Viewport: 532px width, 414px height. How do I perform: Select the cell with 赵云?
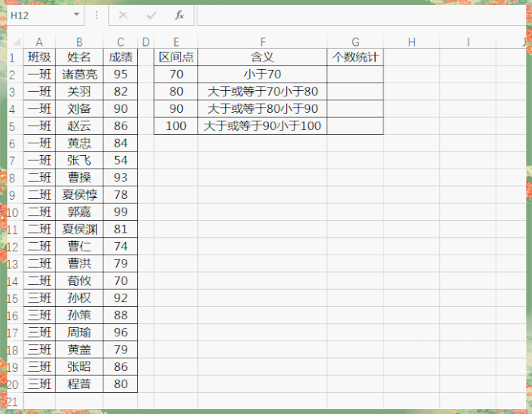(x=80, y=126)
